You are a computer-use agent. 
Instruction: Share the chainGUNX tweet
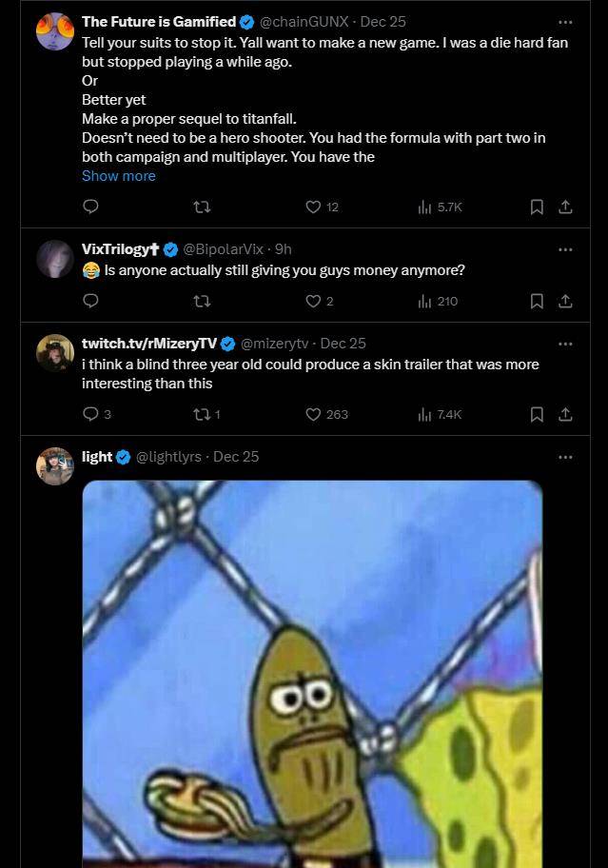click(x=564, y=207)
